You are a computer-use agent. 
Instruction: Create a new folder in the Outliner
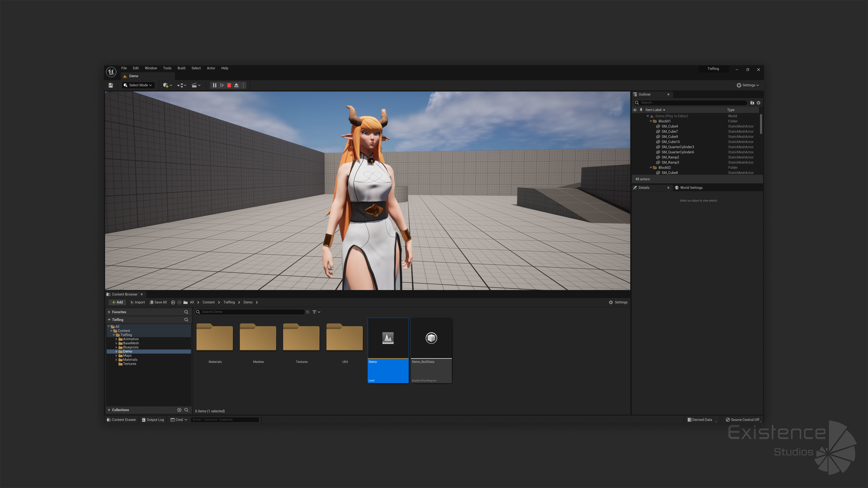point(752,103)
